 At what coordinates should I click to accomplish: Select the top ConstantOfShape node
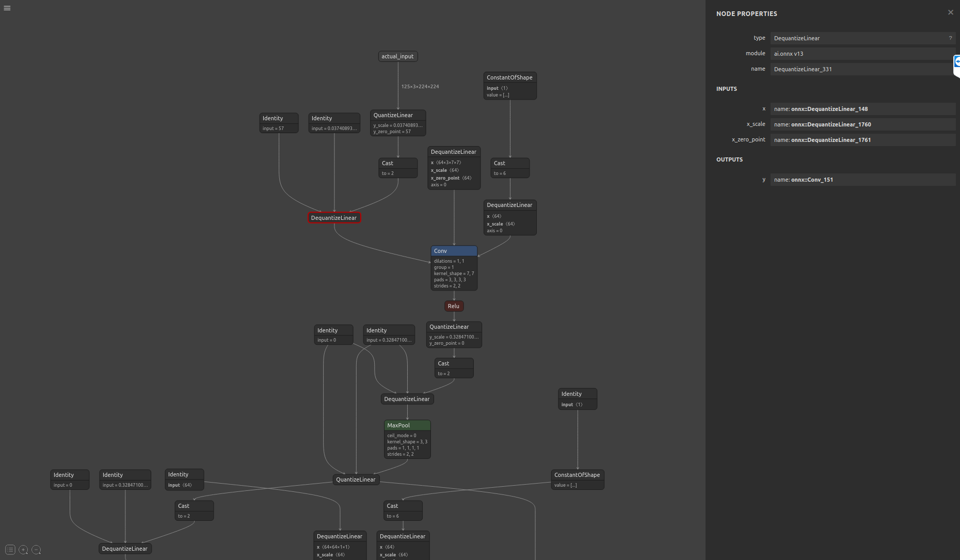click(x=509, y=77)
